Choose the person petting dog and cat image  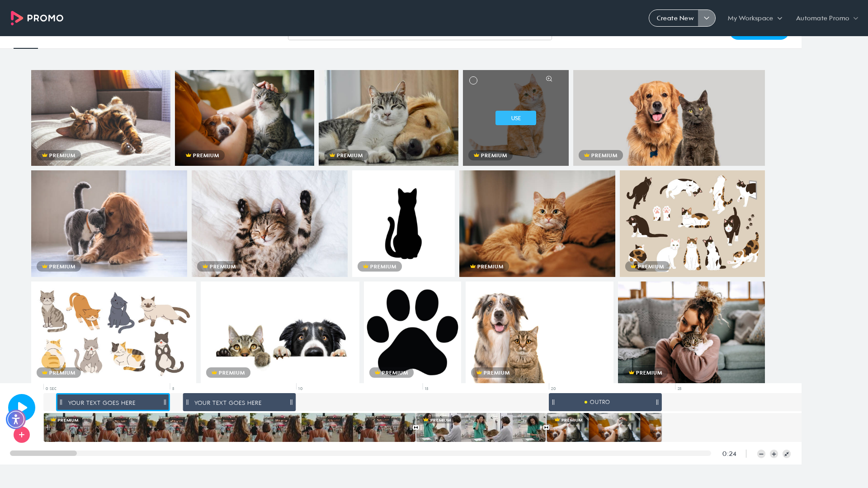(245, 118)
